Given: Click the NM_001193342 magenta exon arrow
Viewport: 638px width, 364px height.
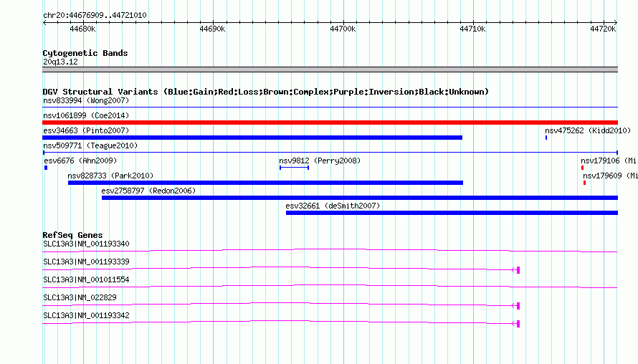Looking at the screenshot, I should pyautogui.click(x=516, y=323).
